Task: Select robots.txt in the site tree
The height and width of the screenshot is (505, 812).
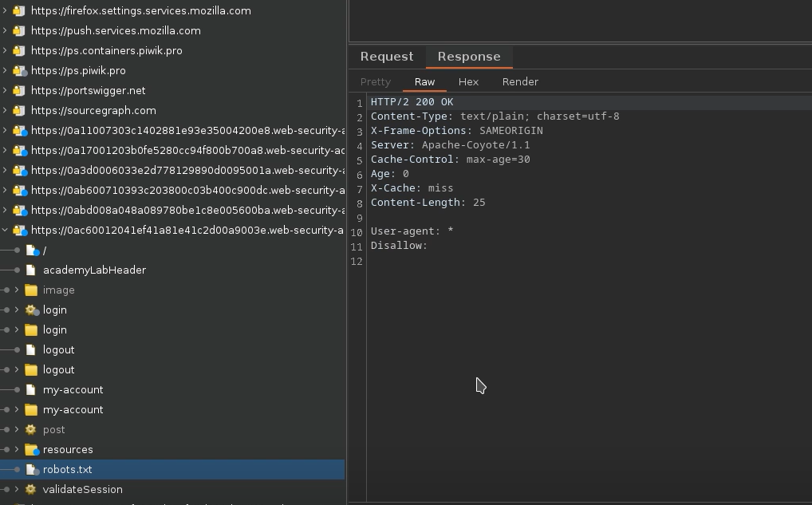Action: [68, 469]
